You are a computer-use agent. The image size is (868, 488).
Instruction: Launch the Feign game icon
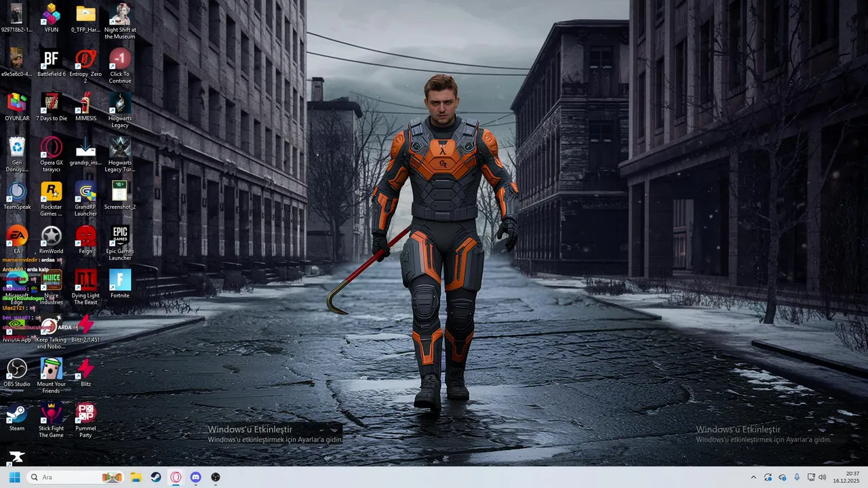(x=85, y=240)
